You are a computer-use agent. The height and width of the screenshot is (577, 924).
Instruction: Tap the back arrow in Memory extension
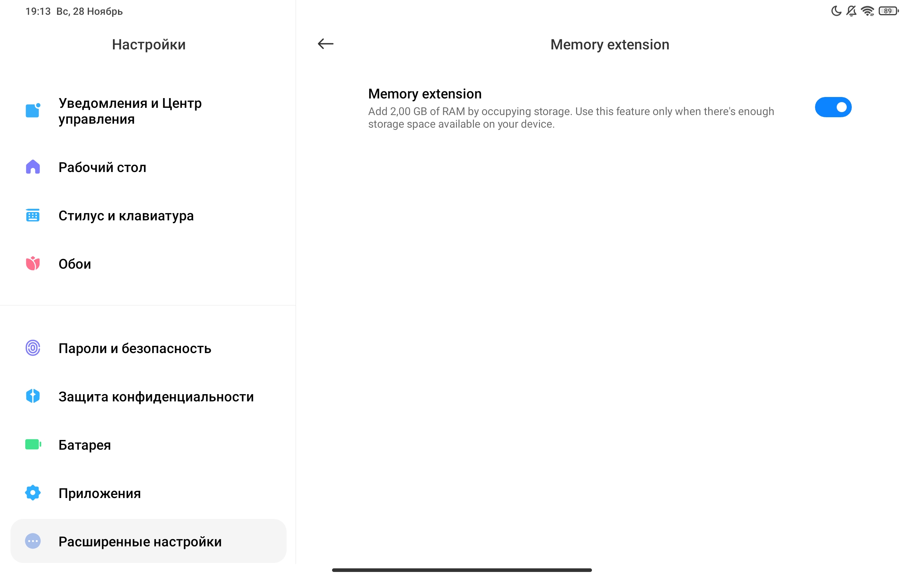pyautogui.click(x=325, y=44)
